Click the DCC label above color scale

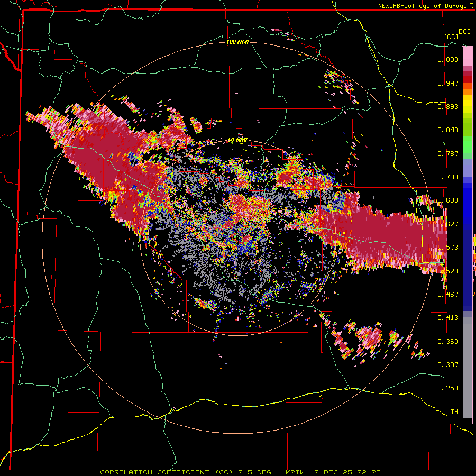pos(464,32)
